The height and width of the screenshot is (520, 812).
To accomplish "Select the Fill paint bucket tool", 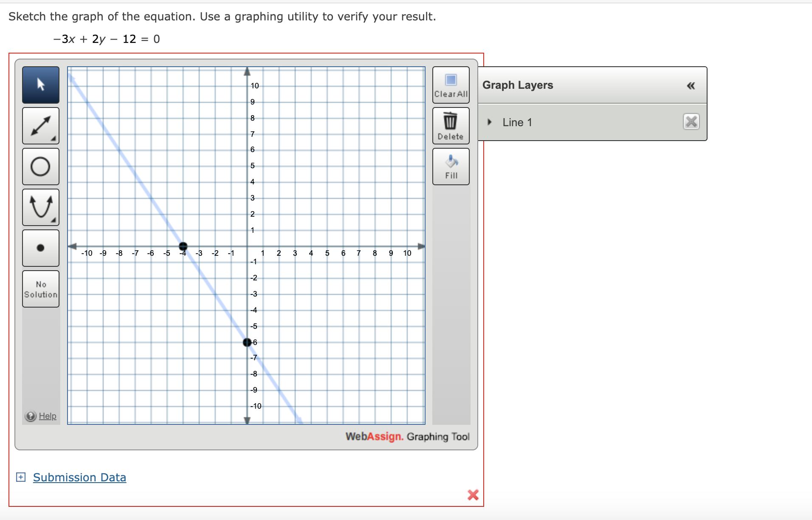I will (450, 166).
